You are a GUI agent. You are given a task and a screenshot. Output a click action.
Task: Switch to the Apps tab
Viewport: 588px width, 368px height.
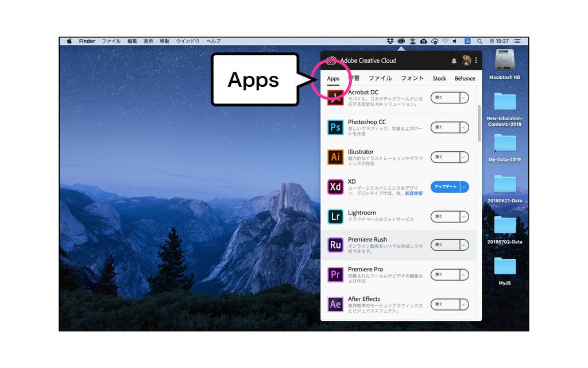333,78
